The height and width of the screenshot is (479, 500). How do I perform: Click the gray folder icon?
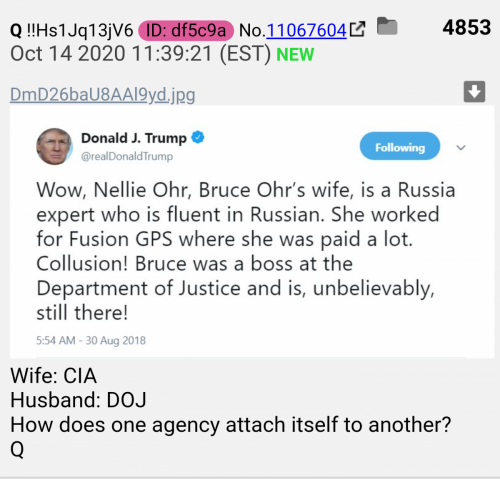387,26
